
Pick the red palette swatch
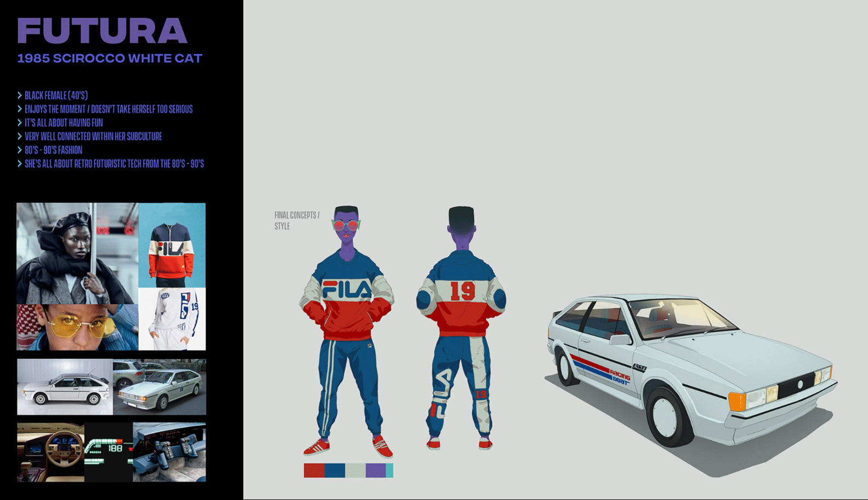coord(314,470)
